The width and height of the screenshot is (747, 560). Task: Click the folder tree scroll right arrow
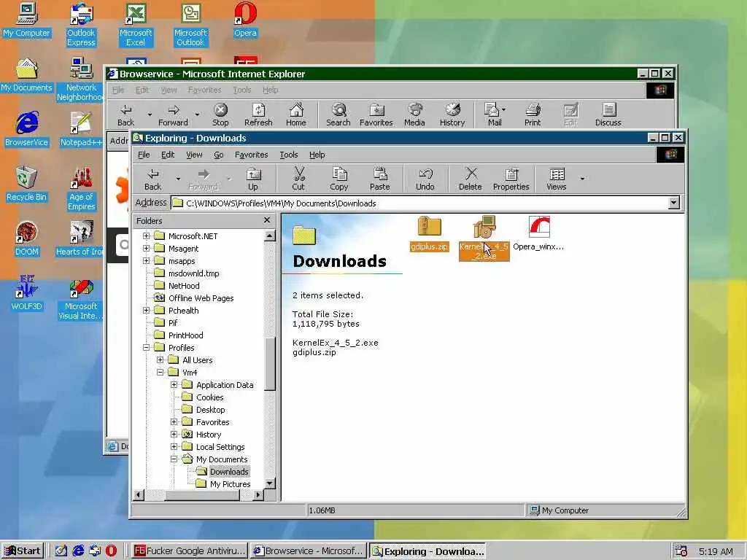tap(258, 495)
